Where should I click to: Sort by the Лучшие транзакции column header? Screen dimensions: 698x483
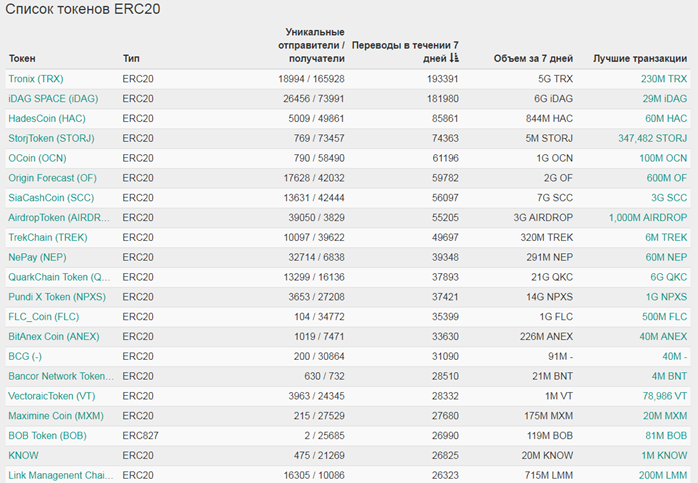[639, 58]
